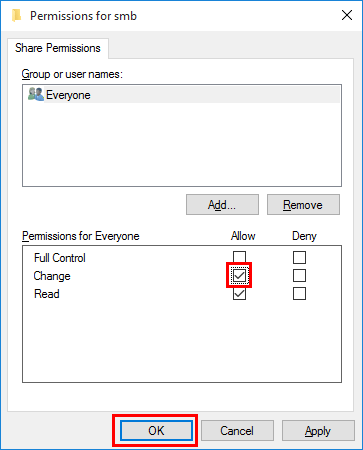Enable Allow checkbox for Full Control
This screenshot has height=450, width=363.
pyautogui.click(x=239, y=257)
